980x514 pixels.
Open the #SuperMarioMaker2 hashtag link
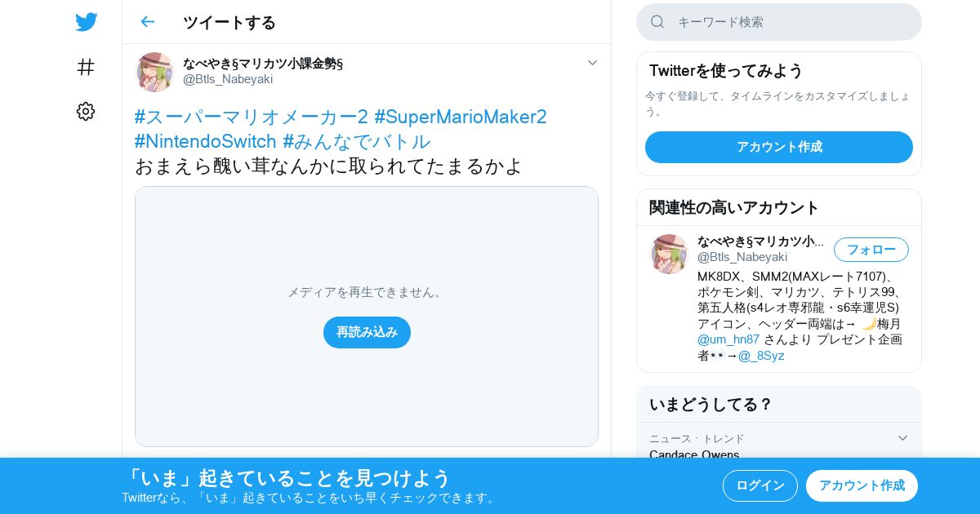point(461,117)
